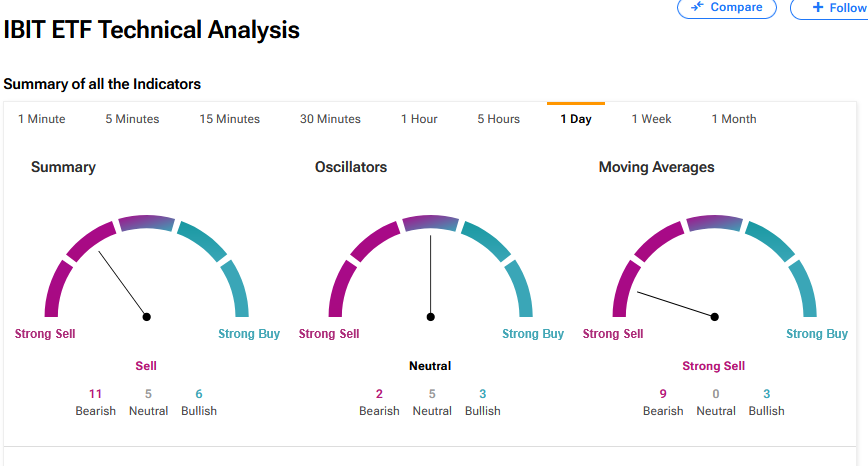Click the Summary gauge needle pivot dot

coord(147,317)
